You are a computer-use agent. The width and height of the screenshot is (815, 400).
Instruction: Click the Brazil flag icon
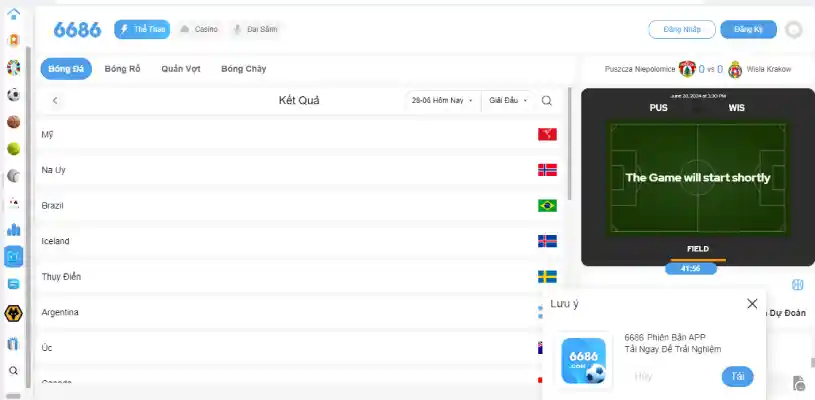tap(547, 206)
